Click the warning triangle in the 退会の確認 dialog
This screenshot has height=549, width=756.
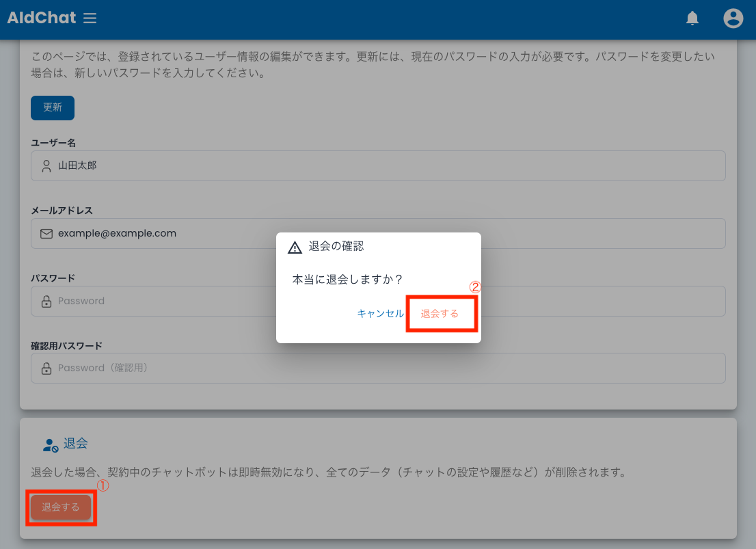coord(295,247)
